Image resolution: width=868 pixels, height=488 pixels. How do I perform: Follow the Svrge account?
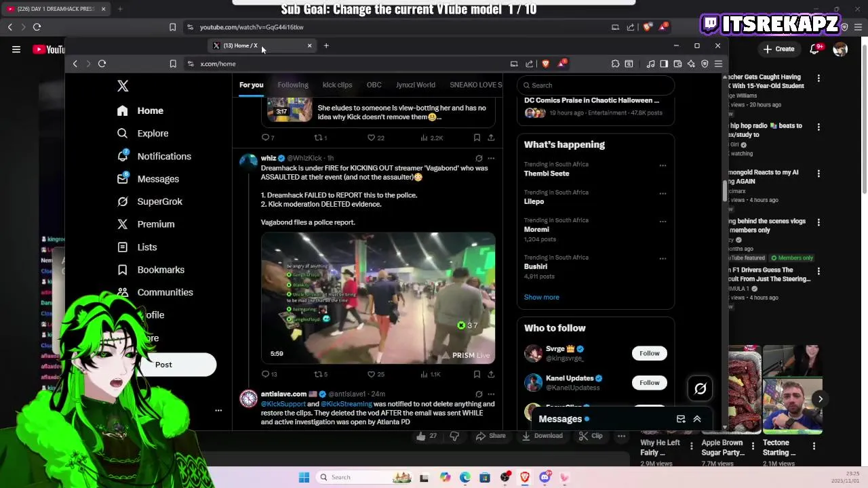pos(649,353)
